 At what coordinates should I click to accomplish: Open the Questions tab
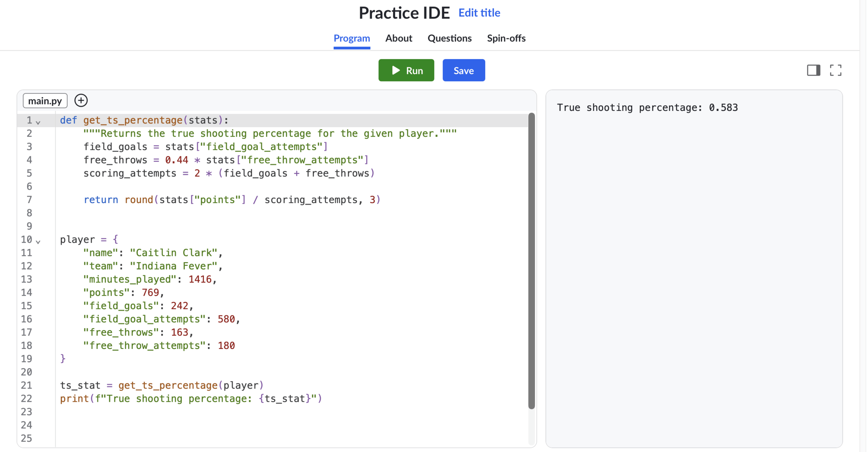pos(450,38)
